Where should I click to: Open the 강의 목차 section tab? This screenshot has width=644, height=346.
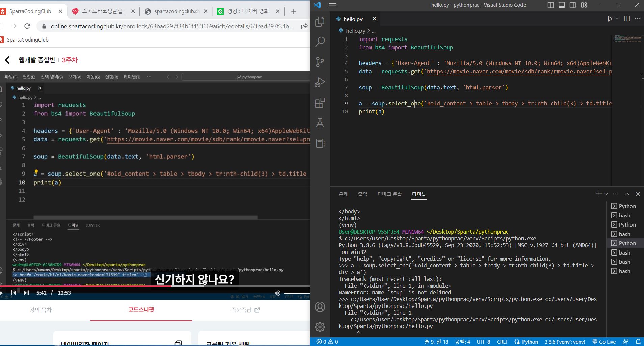pos(41,310)
